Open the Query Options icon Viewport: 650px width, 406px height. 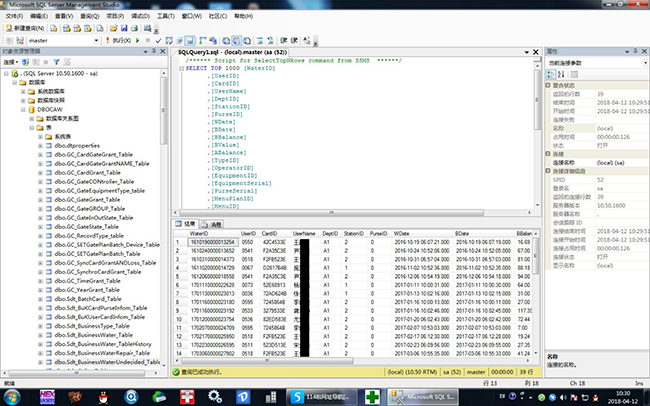(x=179, y=41)
